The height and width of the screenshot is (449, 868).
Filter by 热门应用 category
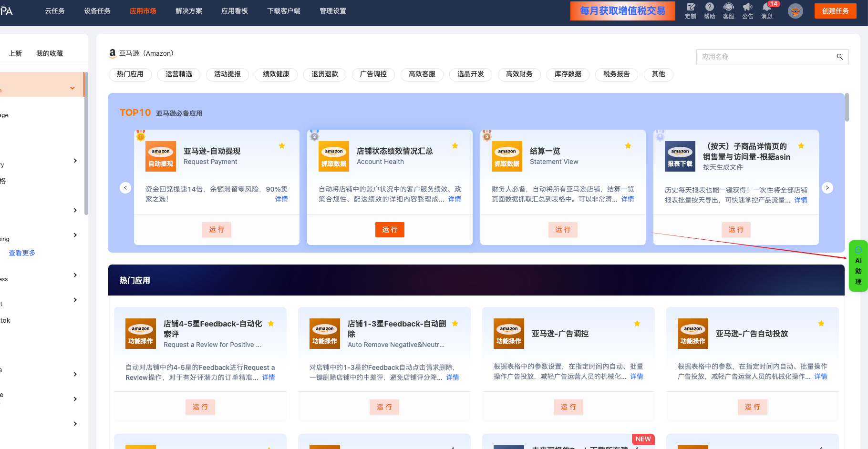click(x=130, y=74)
